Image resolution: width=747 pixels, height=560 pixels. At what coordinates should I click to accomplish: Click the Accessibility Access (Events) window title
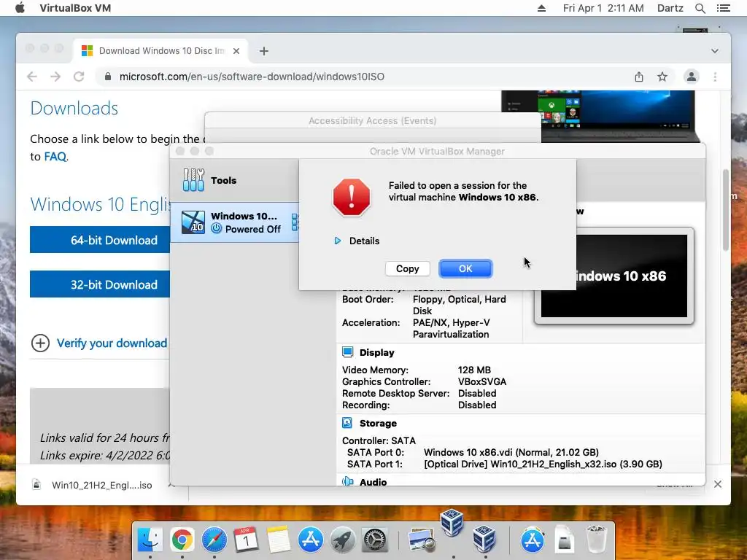click(372, 120)
